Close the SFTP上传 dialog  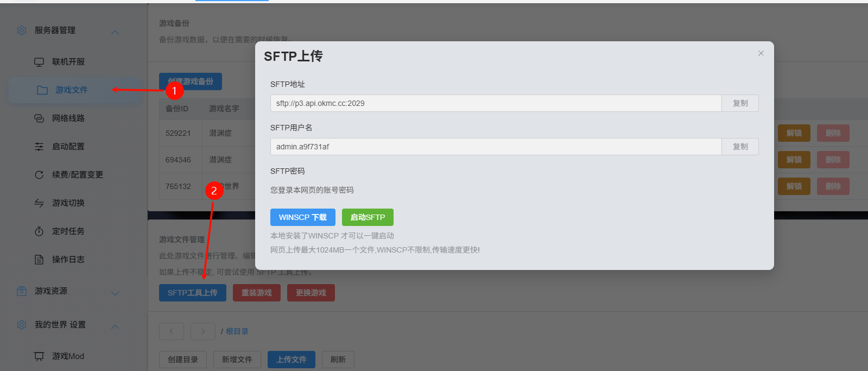(x=761, y=53)
